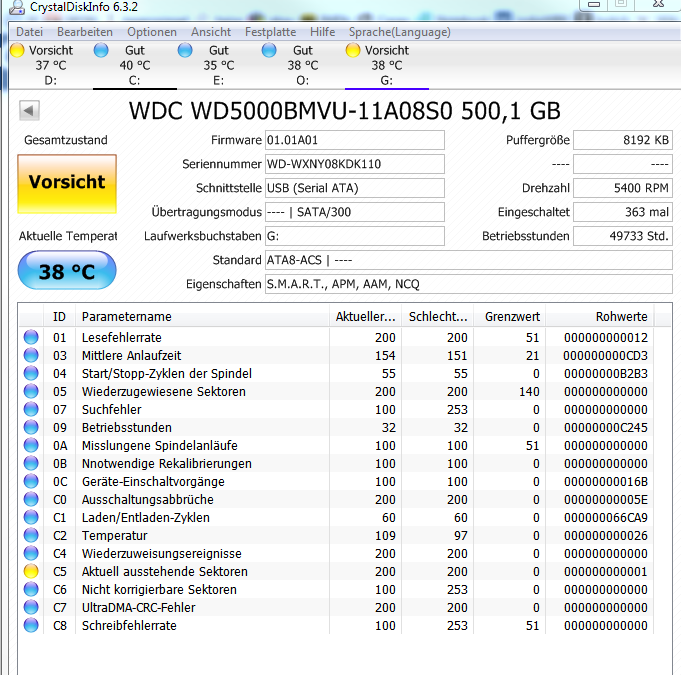Click the status icon for Laden/Entladen-Zyklen
Image resolution: width=681 pixels, height=675 pixels.
[31, 517]
